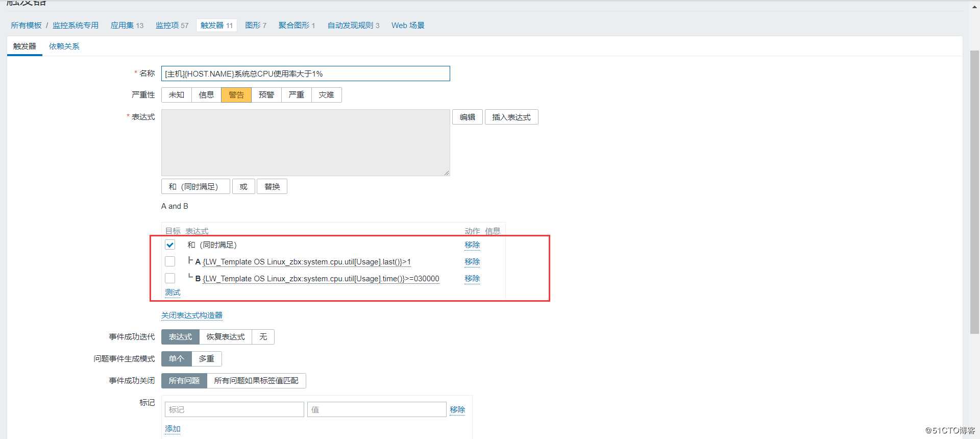Set 问题事件生成模式 to 单个
This screenshot has width=980, height=439.
177,359
